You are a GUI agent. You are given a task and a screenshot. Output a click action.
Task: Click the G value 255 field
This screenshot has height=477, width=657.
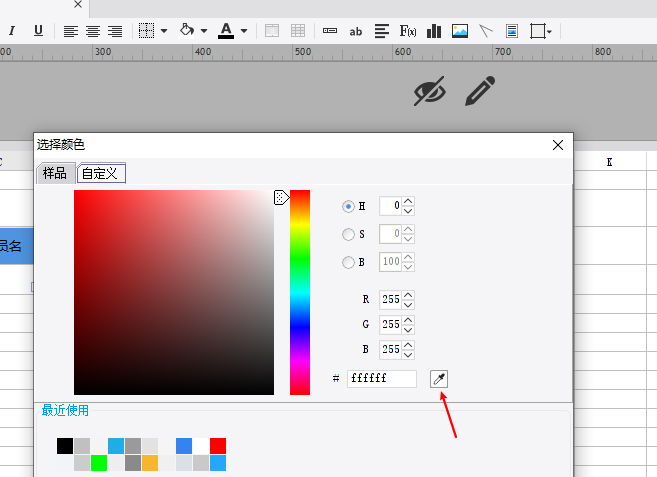(x=390, y=325)
